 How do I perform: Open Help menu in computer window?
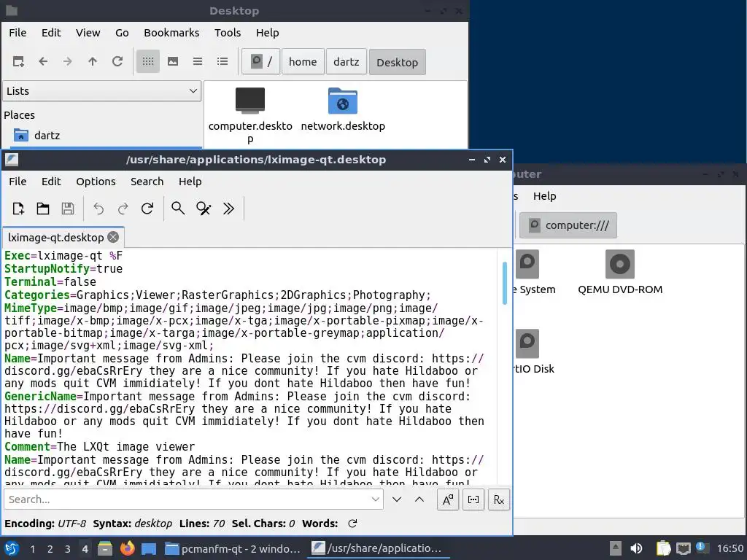point(544,196)
